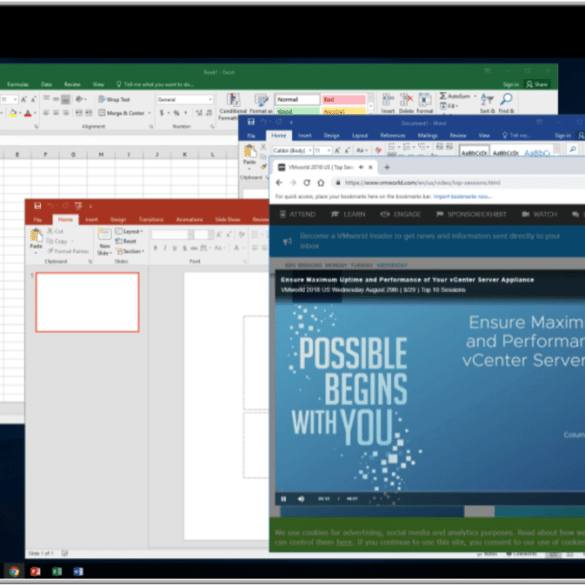Viewport: 585px width, 585px height.
Task: Toggle Bold in PowerPoint font group
Action: (x=155, y=248)
